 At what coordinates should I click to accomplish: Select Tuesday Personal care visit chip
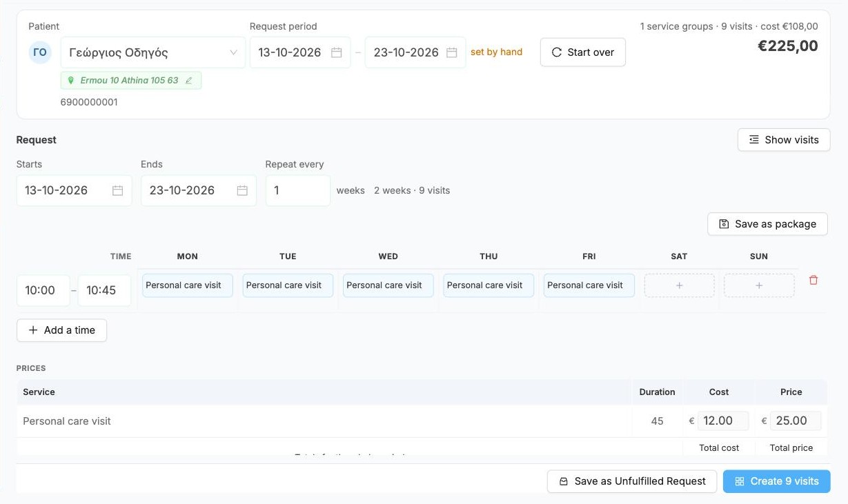coord(288,285)
